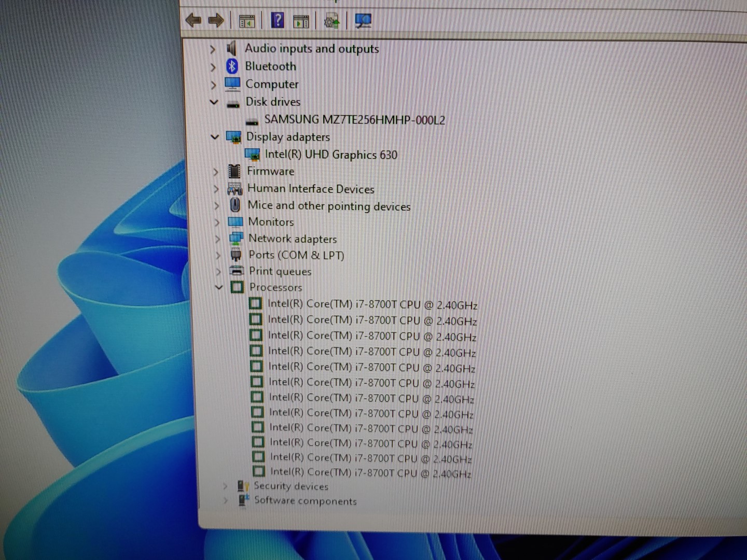Expand the Audio inputs and outputs node

212,49
